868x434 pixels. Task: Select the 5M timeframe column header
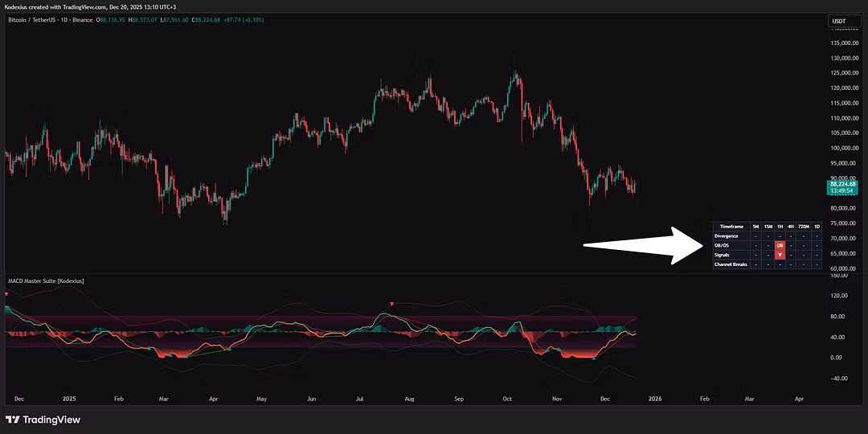(755, 227)
